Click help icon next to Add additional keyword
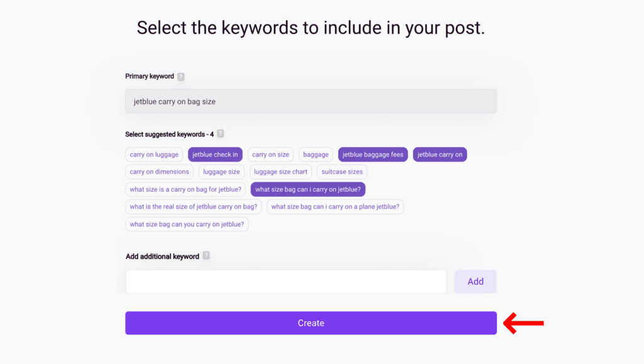The width and height of the screenshot is (644, 364). tap(206, 256)
